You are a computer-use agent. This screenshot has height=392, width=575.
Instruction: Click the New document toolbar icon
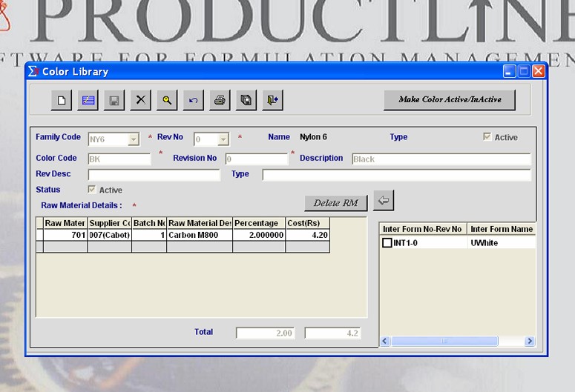pos(62,100)
